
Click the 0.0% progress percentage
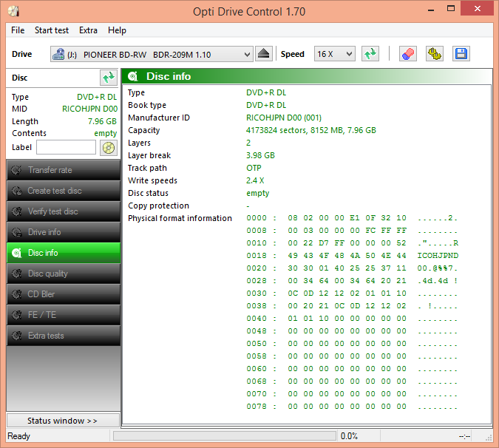pyautogui.click(x=349, y=436)
